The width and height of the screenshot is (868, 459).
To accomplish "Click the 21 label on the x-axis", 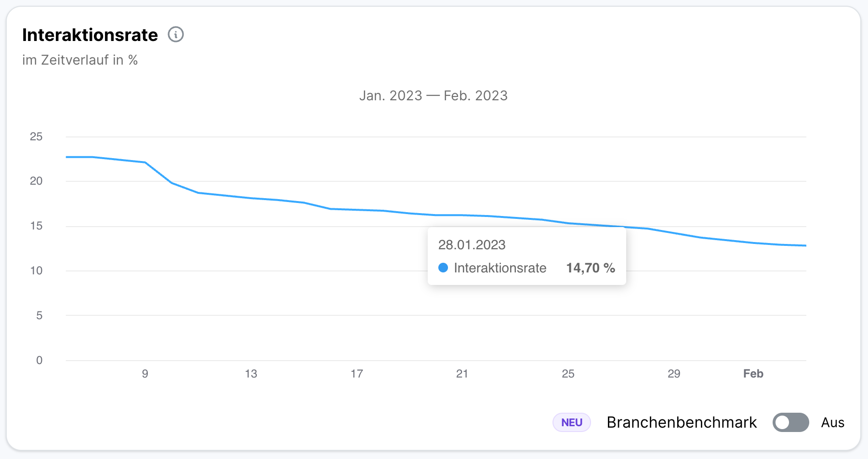I will [462, 373].
